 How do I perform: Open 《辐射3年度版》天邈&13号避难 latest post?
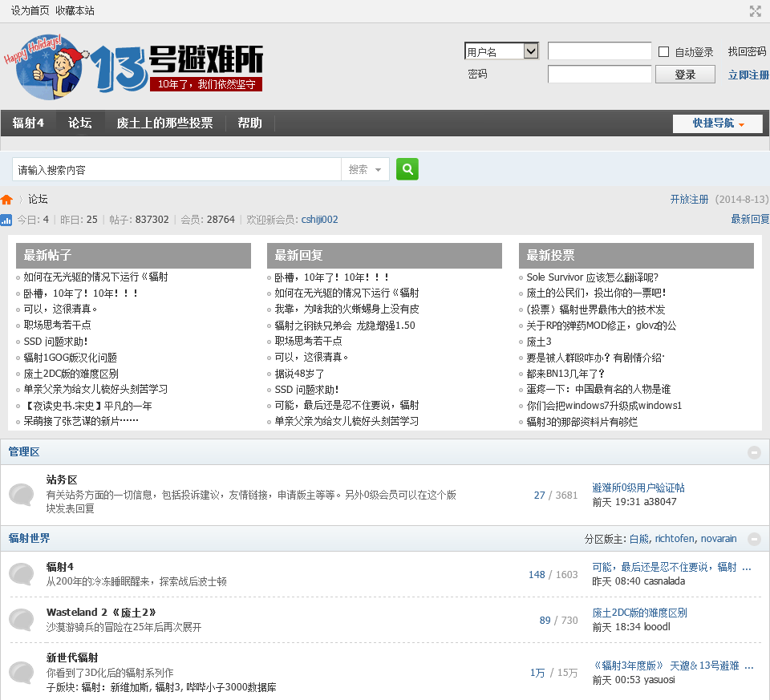(672, 666)
